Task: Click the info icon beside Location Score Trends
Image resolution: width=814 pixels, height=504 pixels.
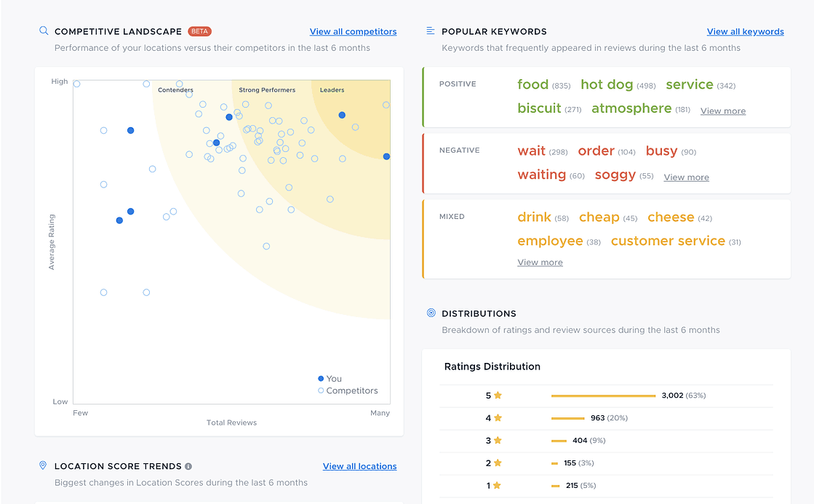Action: 188,466
